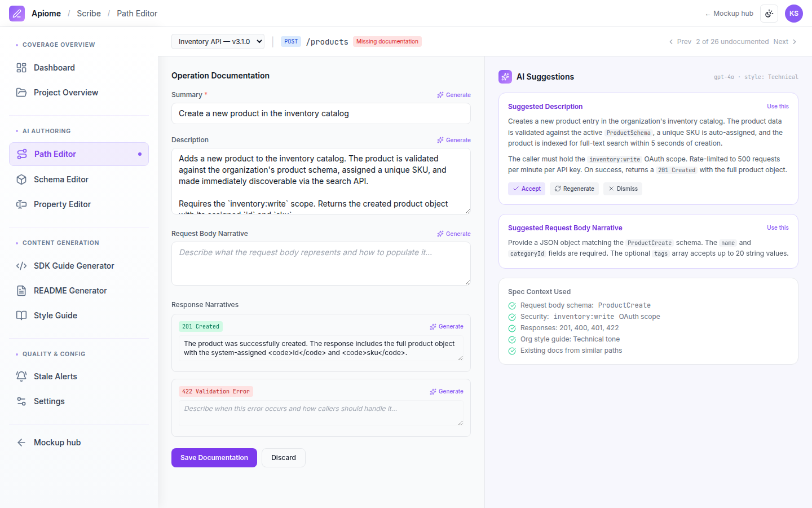Image resolution: width=812 pixels, height=508 pixels.
Task: Click Use this for Request Body Narrative
Action: click(x=778, y=228)
